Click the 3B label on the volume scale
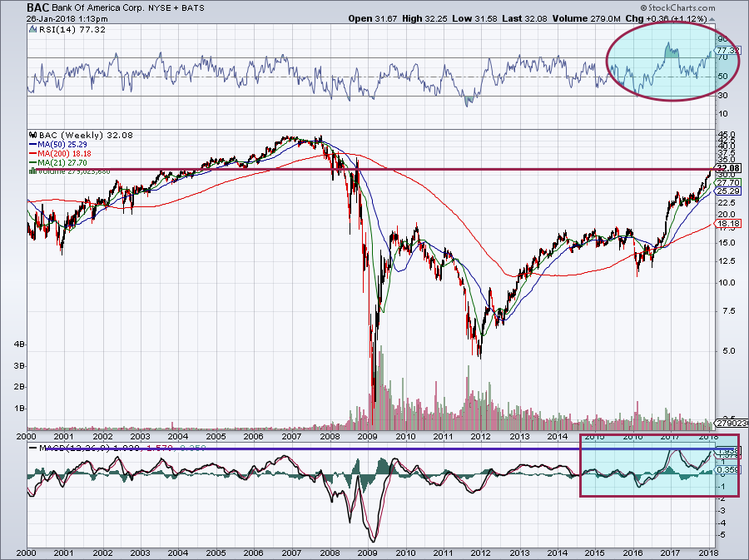This screenshot has width=749, height=560. point(21,365)
